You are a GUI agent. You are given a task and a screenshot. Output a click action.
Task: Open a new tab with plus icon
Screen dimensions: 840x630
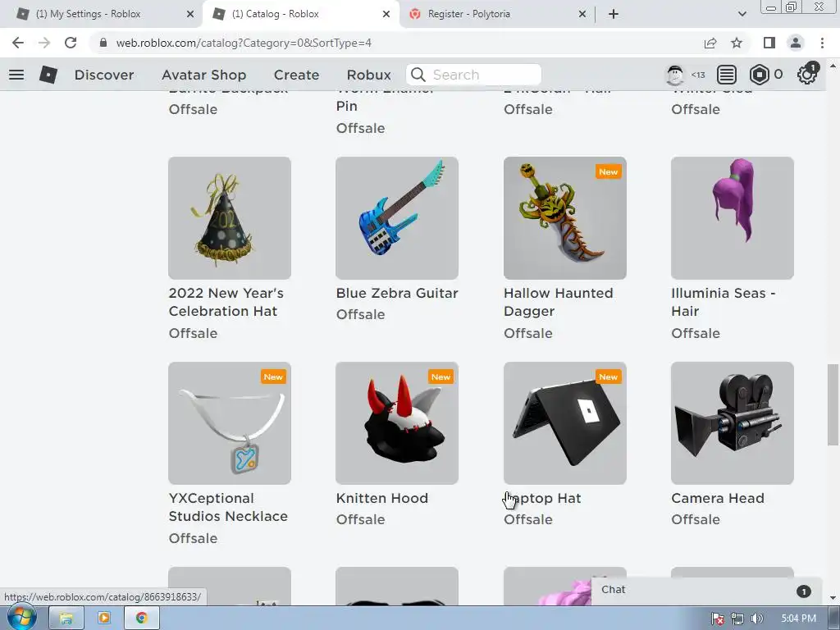(x=614, y=14)
